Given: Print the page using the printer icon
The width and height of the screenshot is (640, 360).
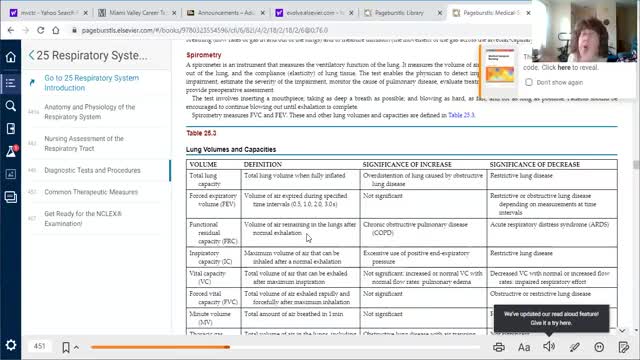Looking at the screenshot, I should 498,347.
